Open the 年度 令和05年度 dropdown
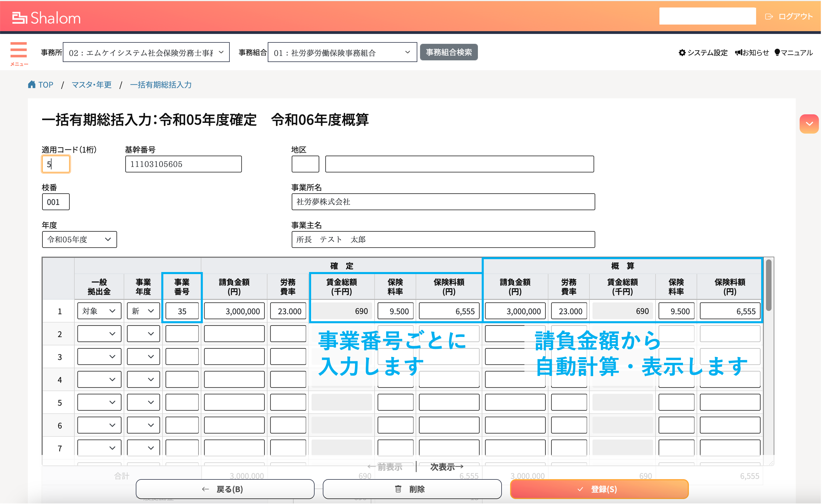The height and width of the screenshot is (504, 822). click(x=79, y=240)
